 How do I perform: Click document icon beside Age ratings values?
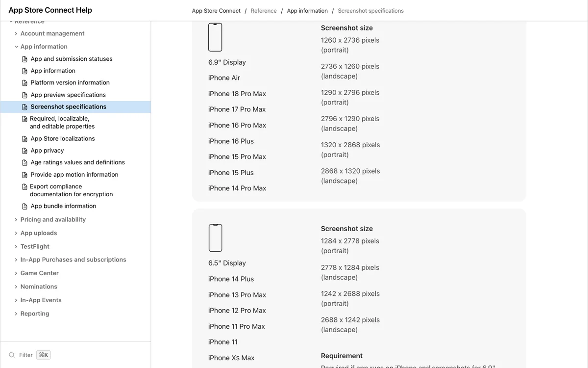pos(25,162)
